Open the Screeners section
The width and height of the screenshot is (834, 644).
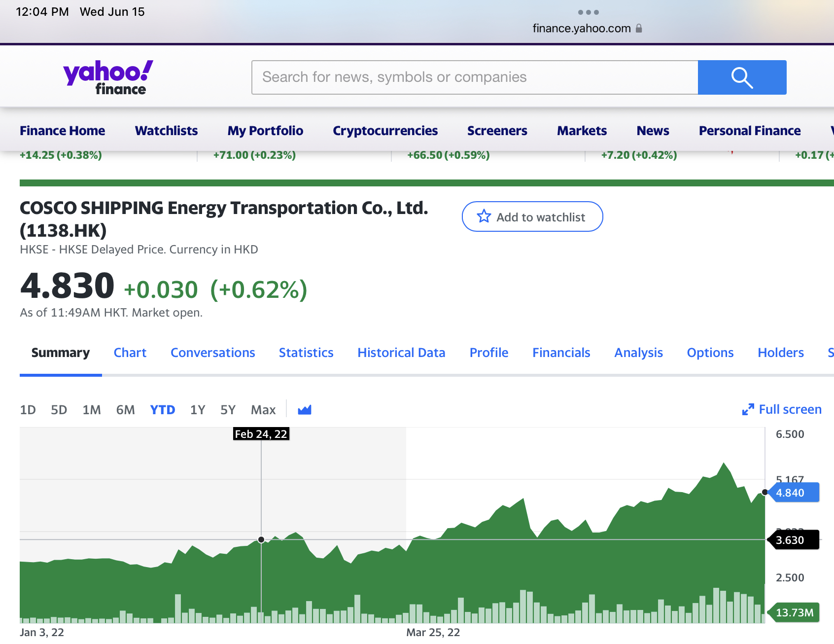[497, 131]
